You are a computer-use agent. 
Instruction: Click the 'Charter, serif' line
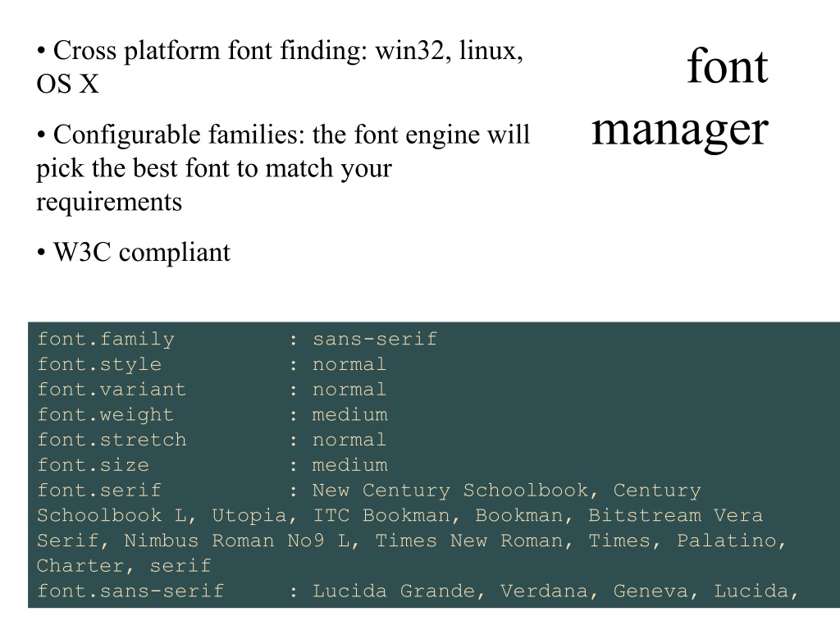pos(124,566)
